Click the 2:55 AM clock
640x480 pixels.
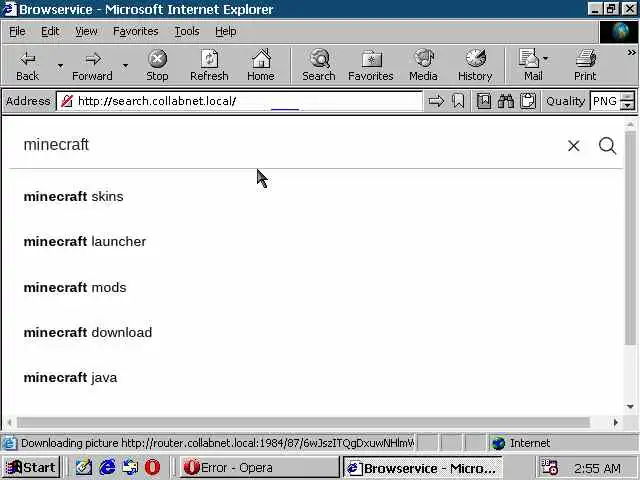coord(597,468)
